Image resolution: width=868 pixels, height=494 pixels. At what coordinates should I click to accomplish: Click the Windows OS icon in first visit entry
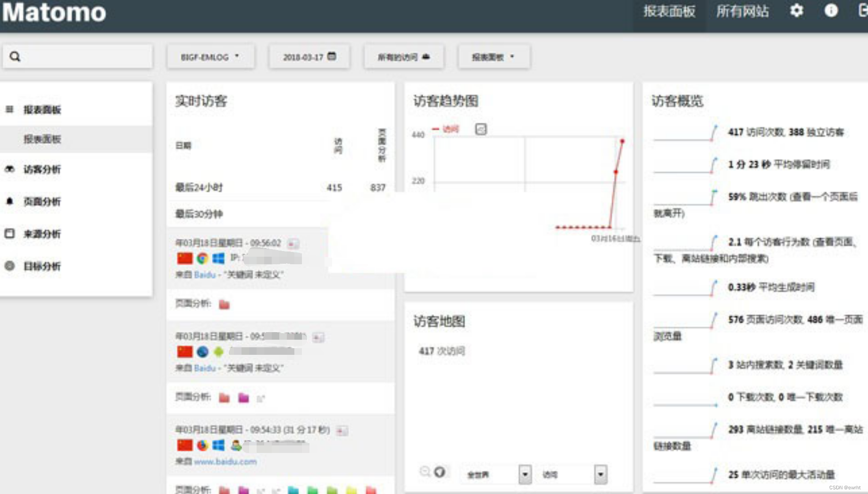coord(218,259)
